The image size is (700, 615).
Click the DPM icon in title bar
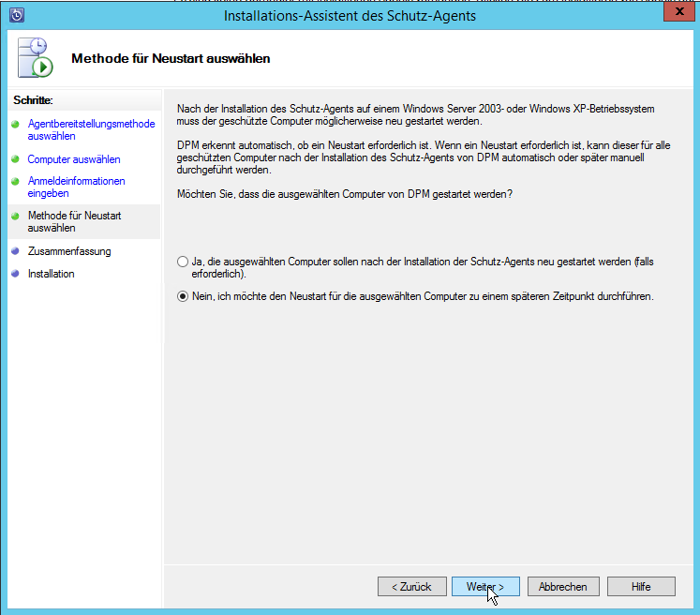pyautogui.click(x=16, y=15)
